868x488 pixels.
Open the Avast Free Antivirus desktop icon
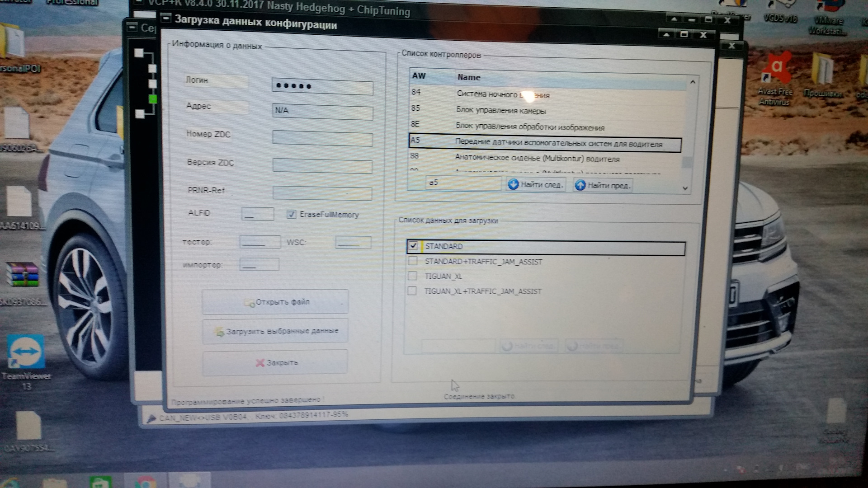click(x=776, y=79)
